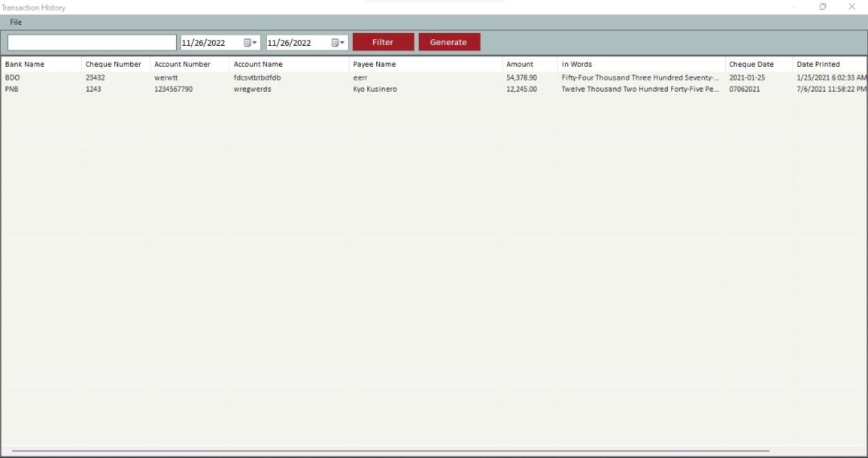Image resolution: width=868 pixels, height=458 pixels.
Task: Click the In Words column header
Action: [641, 64]
